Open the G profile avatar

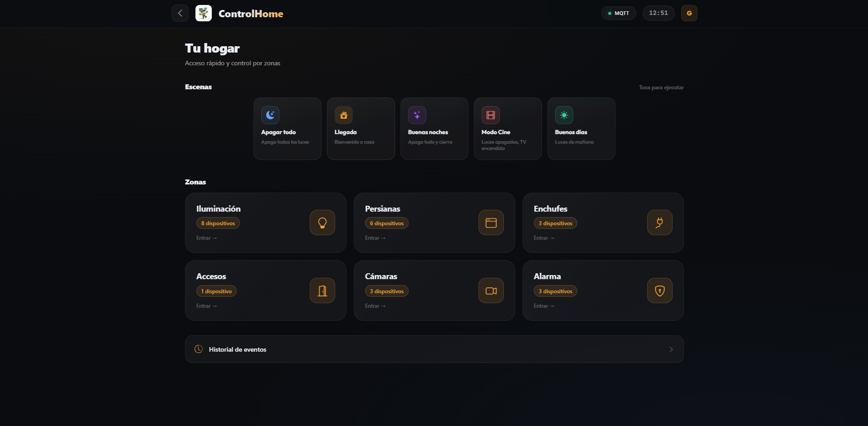click(x=689, y=13)
